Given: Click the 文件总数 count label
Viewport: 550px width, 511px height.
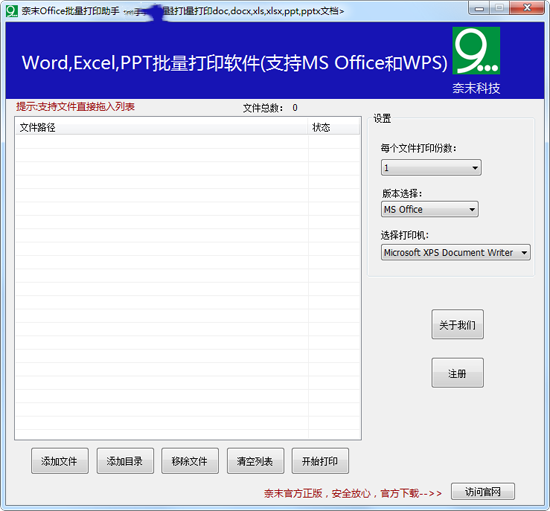Looking at the screenshot, I should pos(270,108).
